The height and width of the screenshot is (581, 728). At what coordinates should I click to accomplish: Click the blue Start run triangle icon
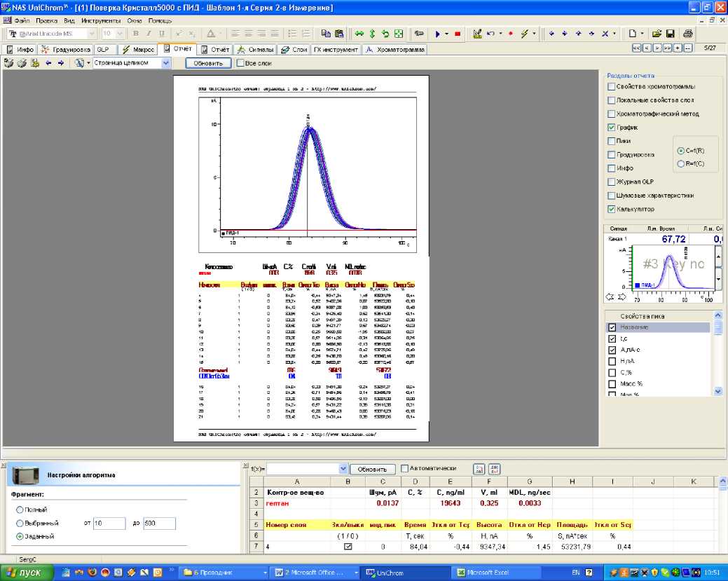pos(437,34)
